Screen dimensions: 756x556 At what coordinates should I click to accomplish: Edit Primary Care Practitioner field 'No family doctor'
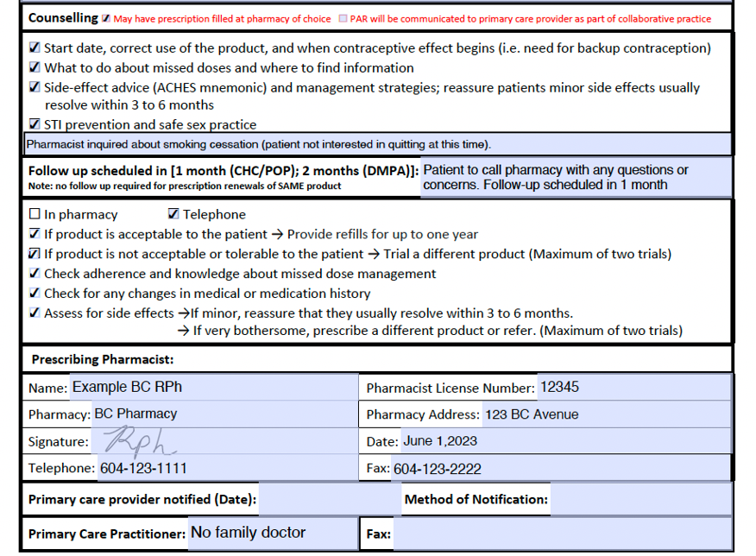[273, 534]
